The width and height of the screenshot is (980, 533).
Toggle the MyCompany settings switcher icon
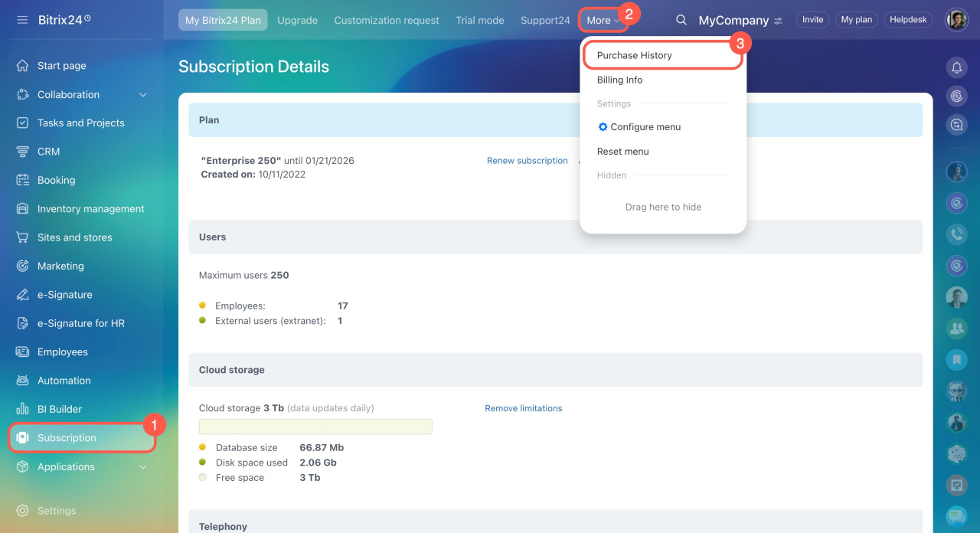pyautogui.click(x=779, y=21)
